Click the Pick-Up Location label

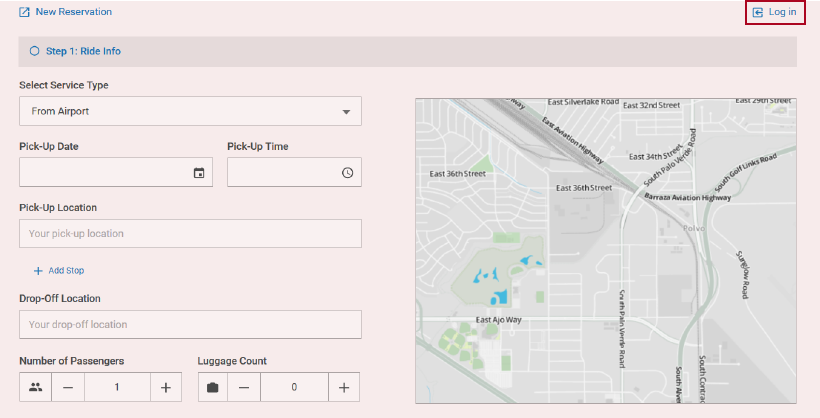pyautogui.click(x=58, y=207)
